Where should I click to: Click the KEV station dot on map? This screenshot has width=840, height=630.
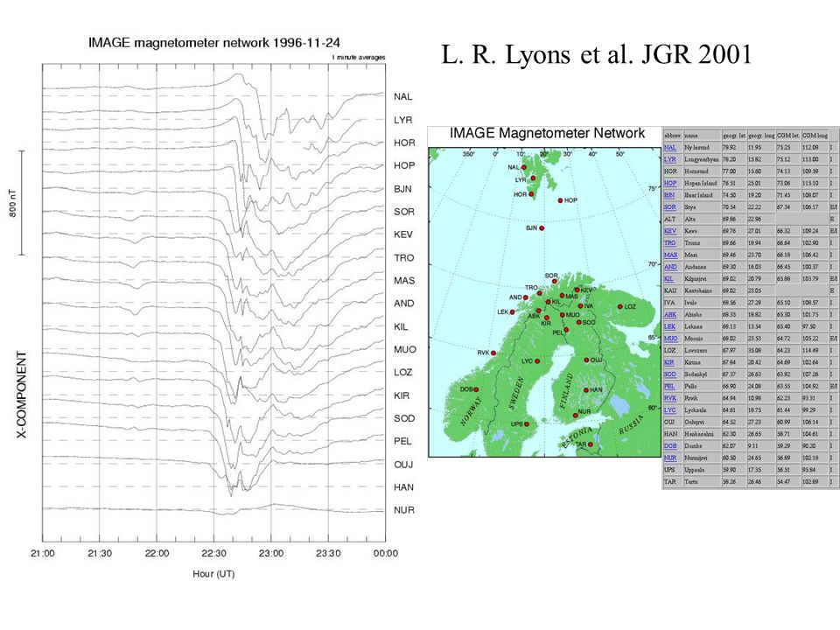[x=577, y=290]
